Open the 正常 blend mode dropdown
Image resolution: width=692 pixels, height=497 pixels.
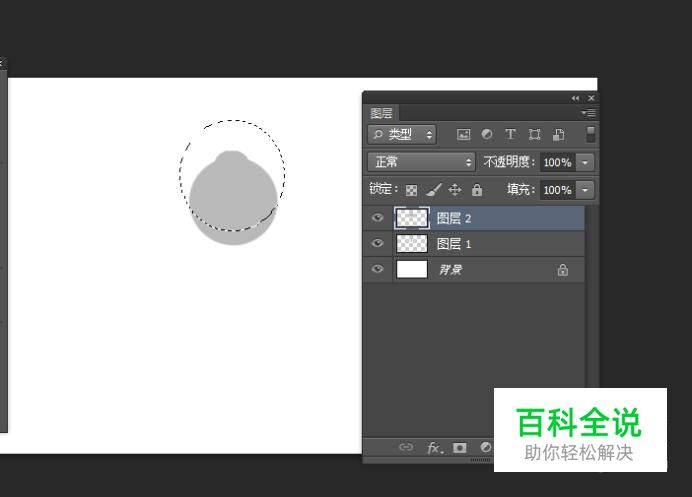421,162
